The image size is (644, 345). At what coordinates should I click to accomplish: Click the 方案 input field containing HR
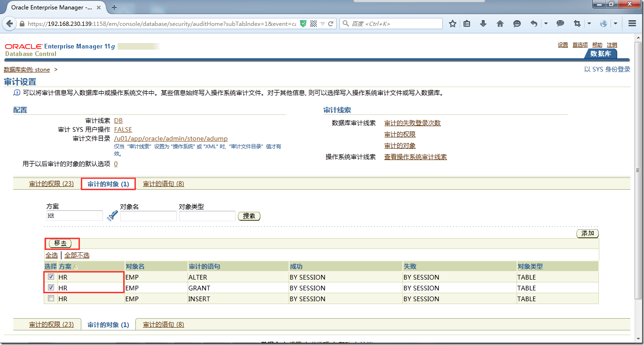(74, 216)
